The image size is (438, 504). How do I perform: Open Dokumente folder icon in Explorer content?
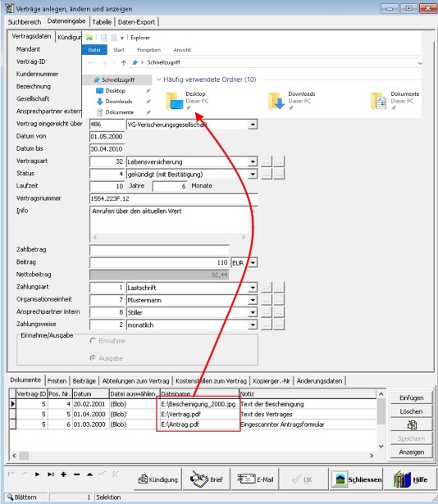(379, 101)
